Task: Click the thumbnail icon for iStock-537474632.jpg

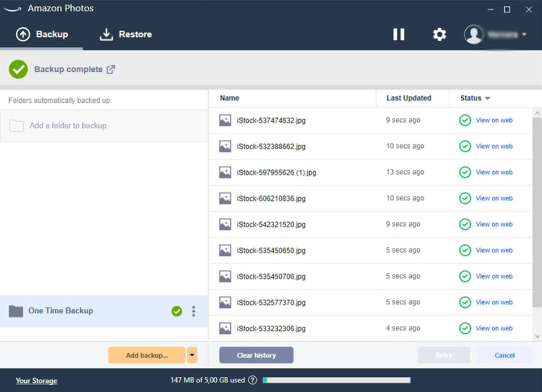Action: (224, 120)
